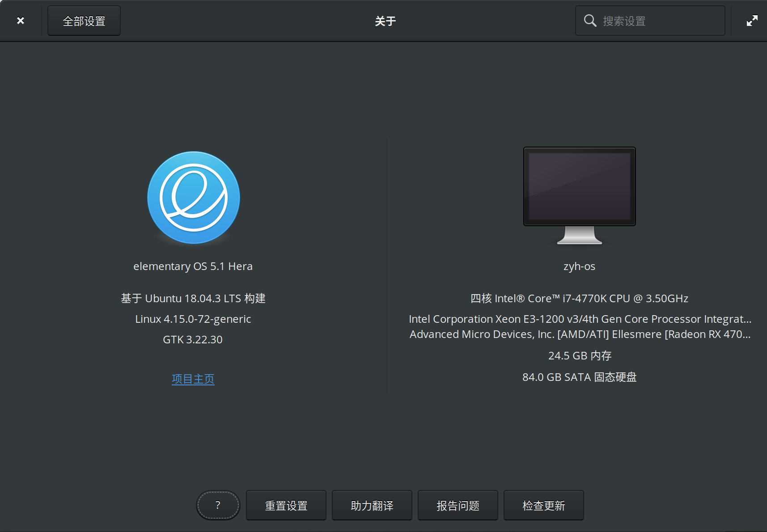
Task: Go back to 全部设置
Action: coord(84,21)
